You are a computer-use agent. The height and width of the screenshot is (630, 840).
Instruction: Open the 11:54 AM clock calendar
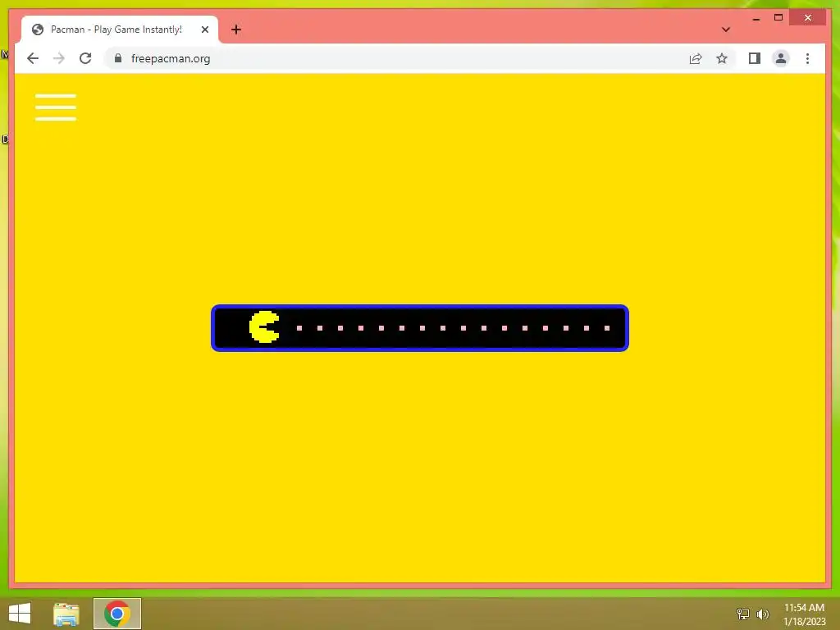click(x=804, y=614)
